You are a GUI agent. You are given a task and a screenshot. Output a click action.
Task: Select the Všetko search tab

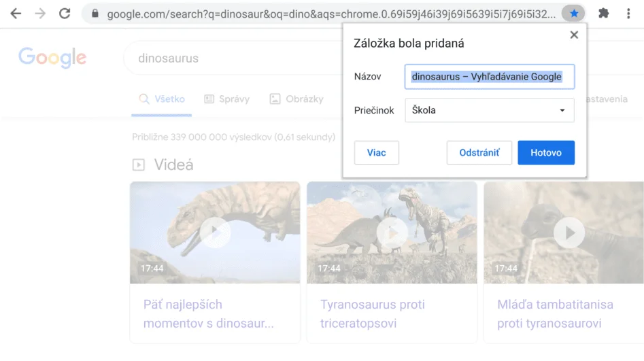[162, 99]
